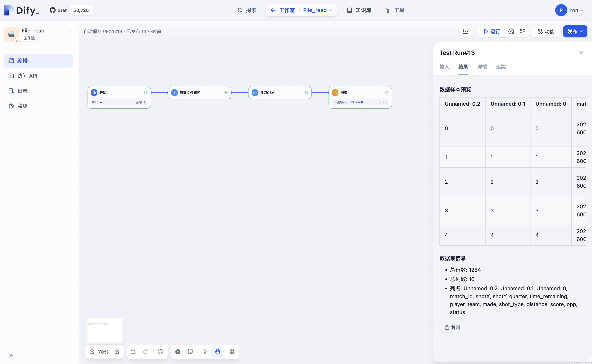Add a note with sticky-note icon
The image size is (592, 364).
coord(190,352)
